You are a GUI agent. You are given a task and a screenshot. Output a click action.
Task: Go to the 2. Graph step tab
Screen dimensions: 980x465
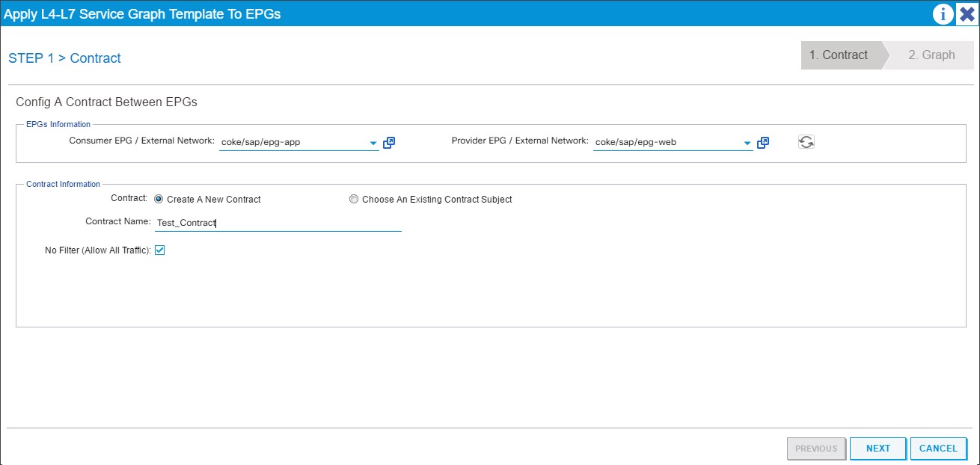[931, 55]
